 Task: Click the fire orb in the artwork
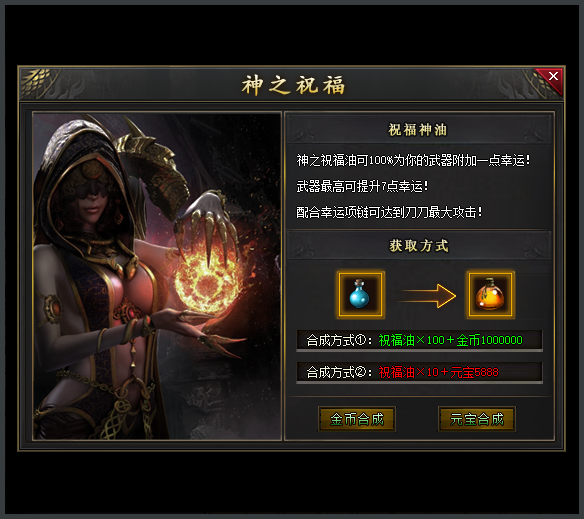point(206,278)
